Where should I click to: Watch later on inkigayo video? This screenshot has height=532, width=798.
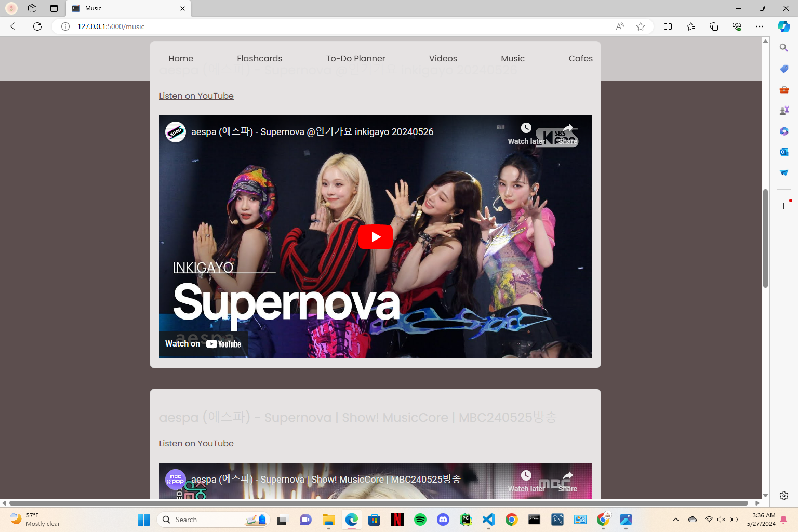click(x=526, y=134)
